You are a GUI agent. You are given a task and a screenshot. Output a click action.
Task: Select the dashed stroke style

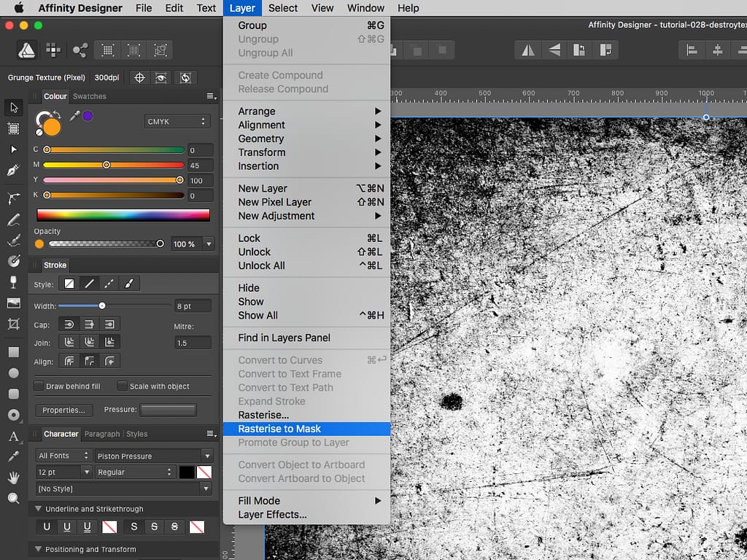pos(108,283)
